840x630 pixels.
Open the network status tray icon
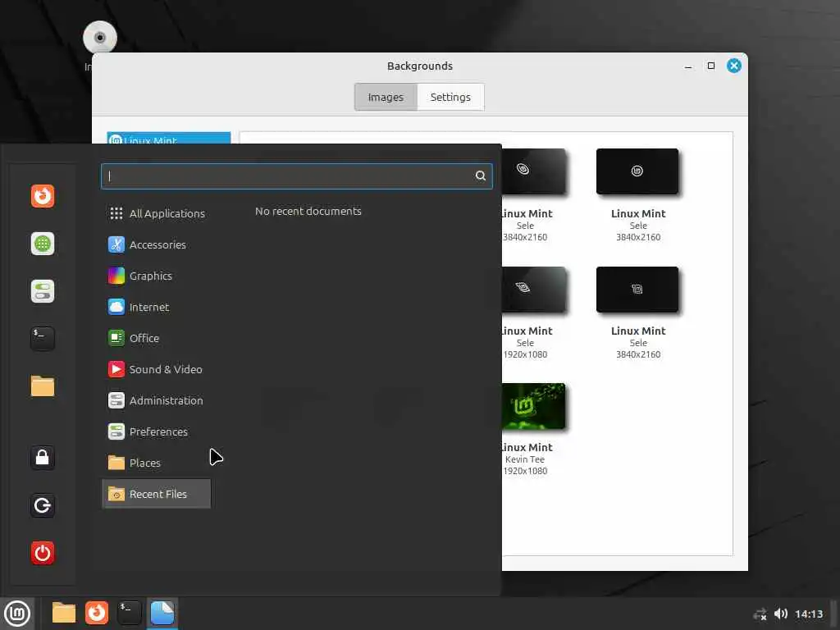(x=760, y=614)
